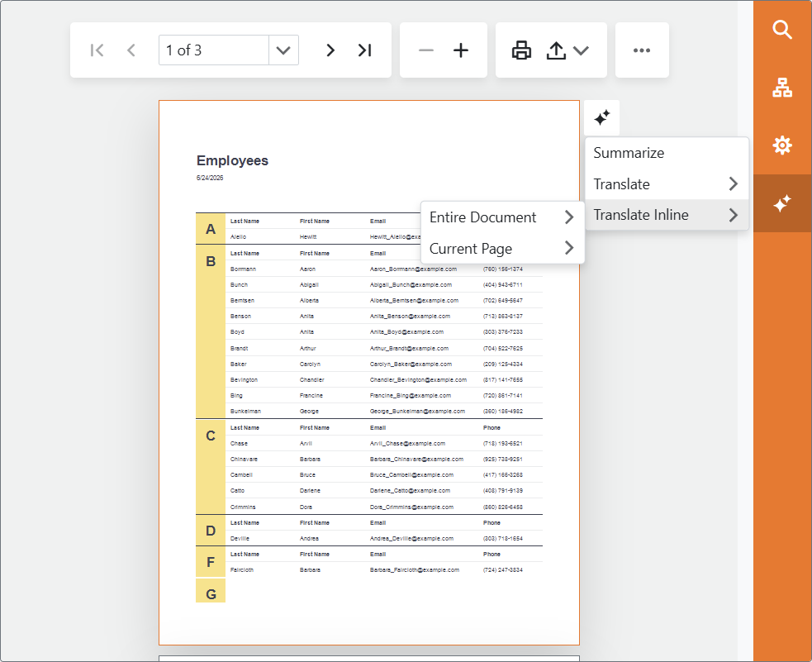Open the page number dropdown
The width and height of the screenshot is (812, 662).
coord(283,50)
